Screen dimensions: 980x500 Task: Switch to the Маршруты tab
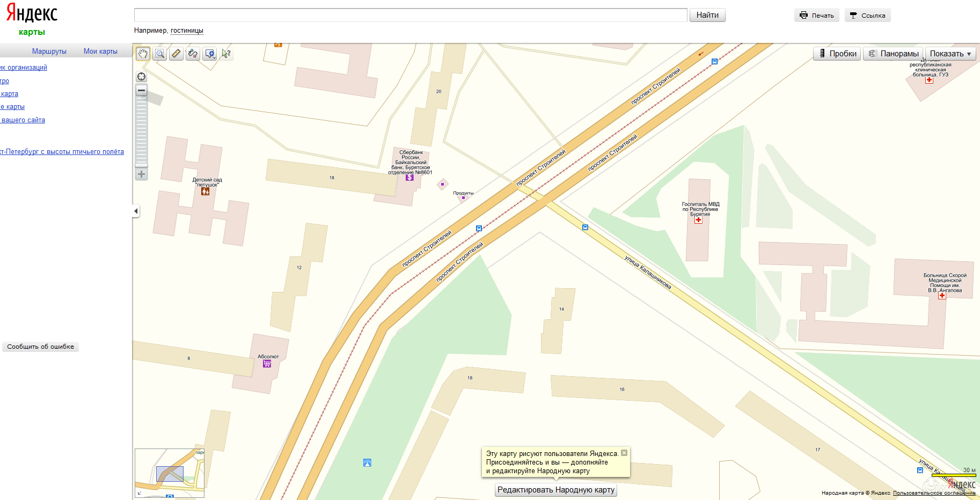(49, 52)
